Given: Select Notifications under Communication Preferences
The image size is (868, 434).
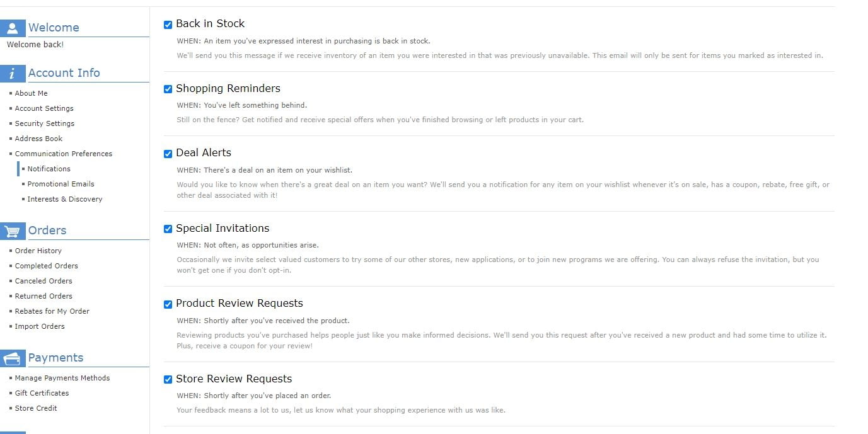Looking at the screenshot, I should pyautogui.click(x=48, y=169).
